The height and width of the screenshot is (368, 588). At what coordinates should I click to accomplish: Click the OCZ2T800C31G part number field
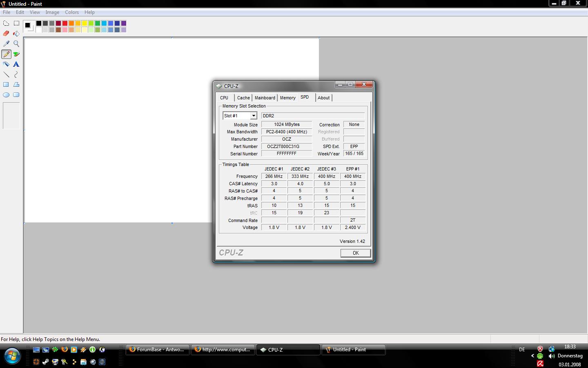coord(287,146)
